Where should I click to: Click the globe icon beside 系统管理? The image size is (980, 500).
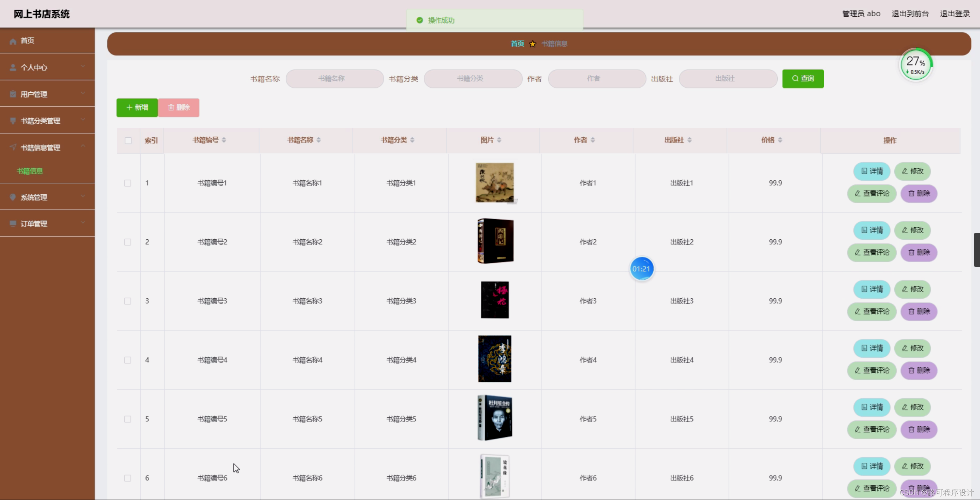coord(12,197)
